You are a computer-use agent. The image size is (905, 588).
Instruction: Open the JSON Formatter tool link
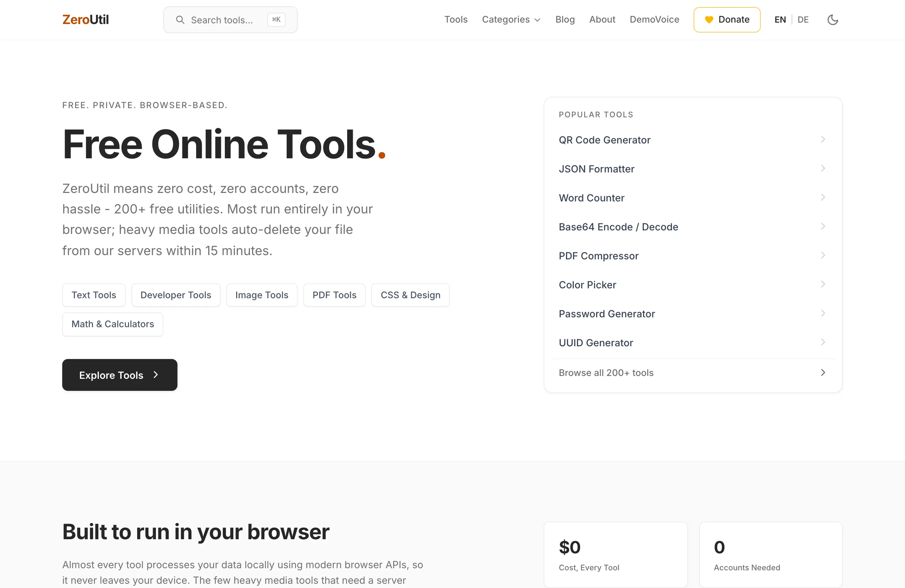pos(693,169)
